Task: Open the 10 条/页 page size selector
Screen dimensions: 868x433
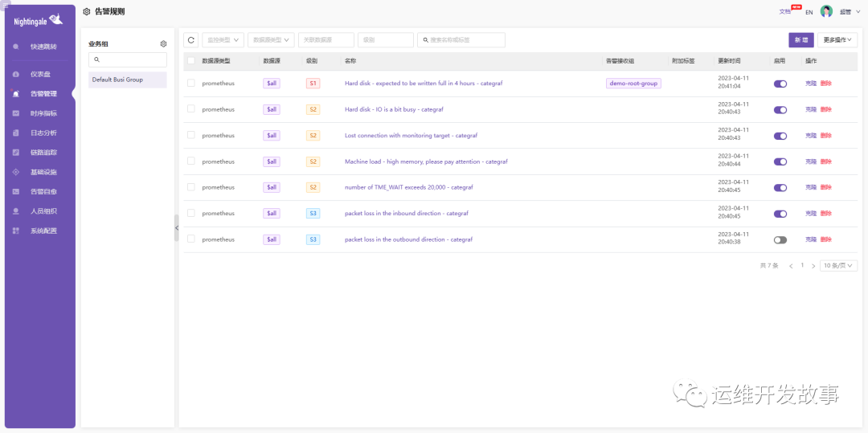Action: 838,265
